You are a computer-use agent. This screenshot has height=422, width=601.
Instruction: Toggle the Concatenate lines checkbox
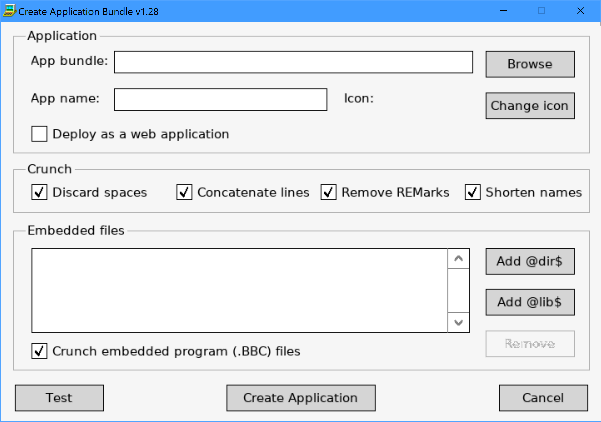pos(184,192)
